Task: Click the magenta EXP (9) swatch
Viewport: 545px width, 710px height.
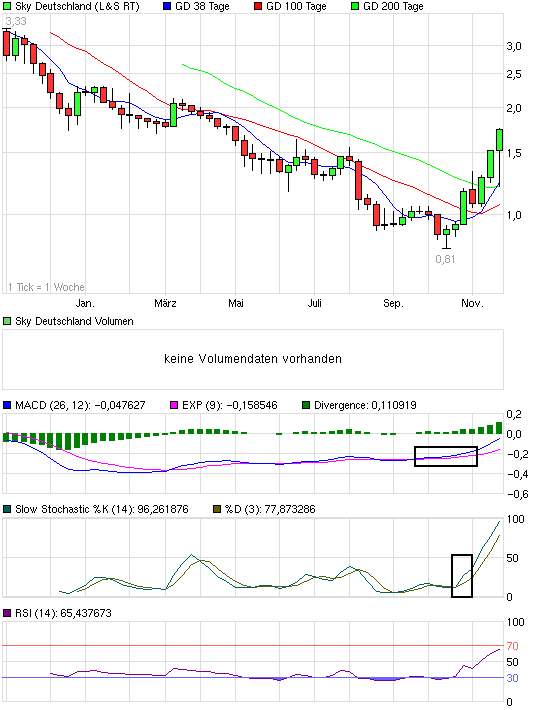Action: 174,405
